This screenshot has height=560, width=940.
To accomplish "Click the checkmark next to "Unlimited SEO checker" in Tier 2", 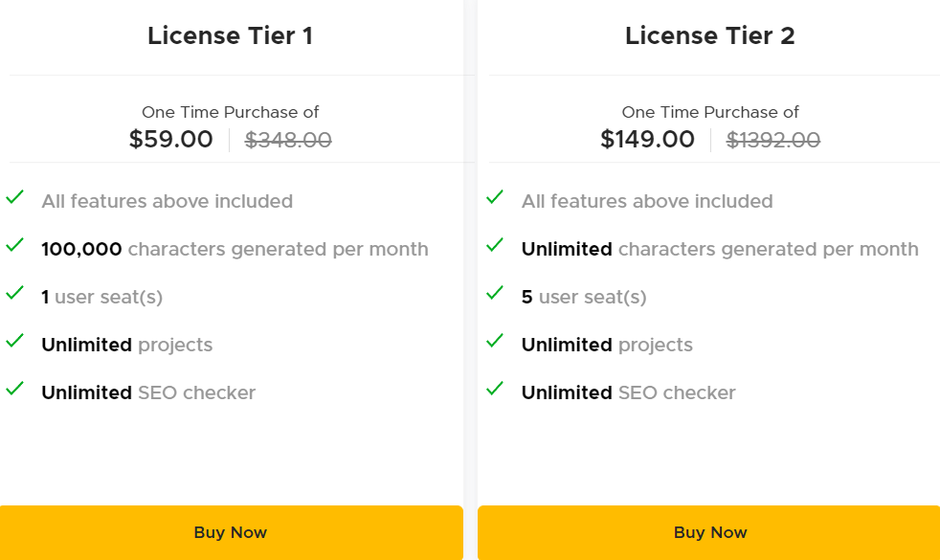I will (x=495, y=391).
